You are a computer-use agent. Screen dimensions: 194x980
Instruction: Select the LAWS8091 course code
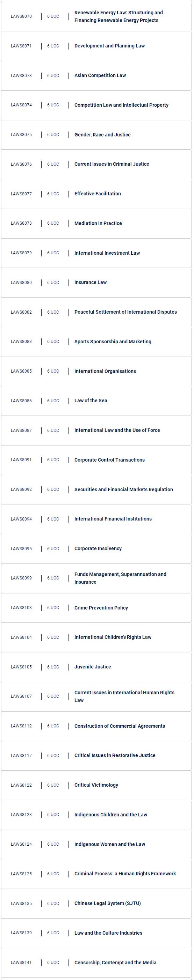point(21,460)
